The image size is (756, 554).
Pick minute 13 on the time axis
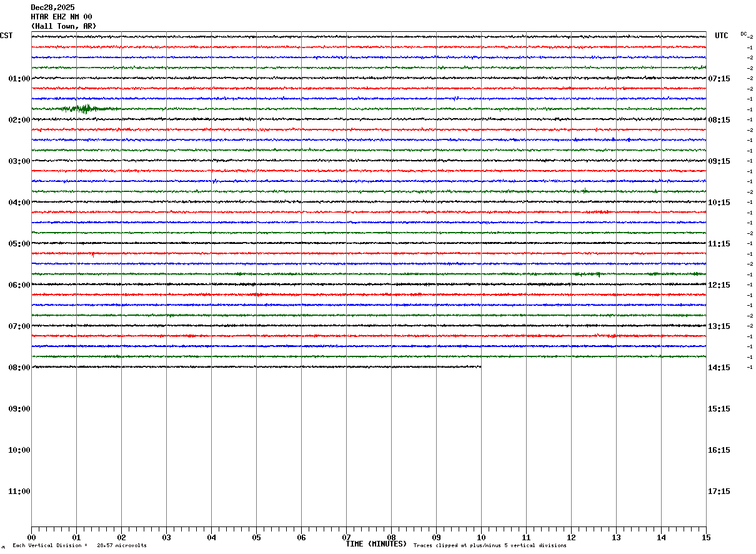click(x=616, y=537)
